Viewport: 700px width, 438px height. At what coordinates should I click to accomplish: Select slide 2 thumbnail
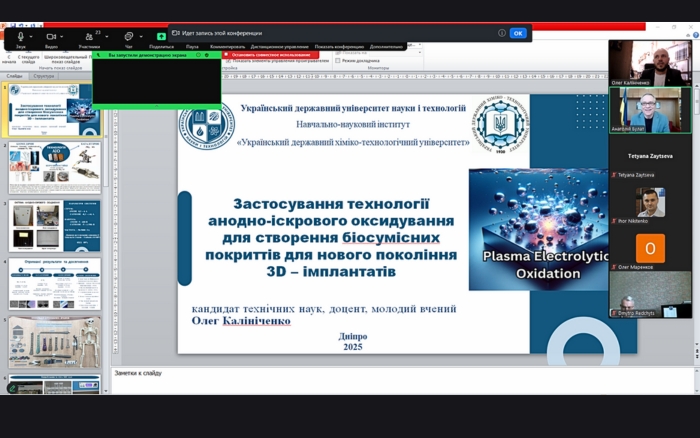click(x=55, y=167)
